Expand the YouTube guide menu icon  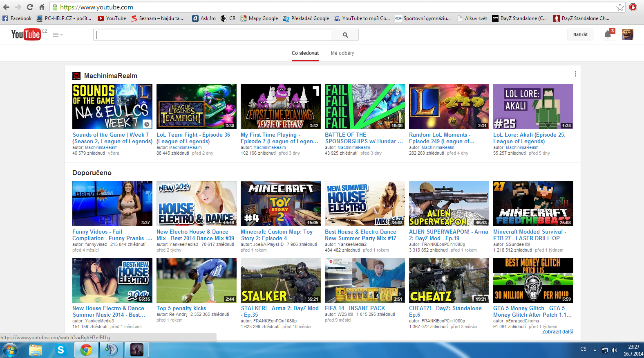57,35
